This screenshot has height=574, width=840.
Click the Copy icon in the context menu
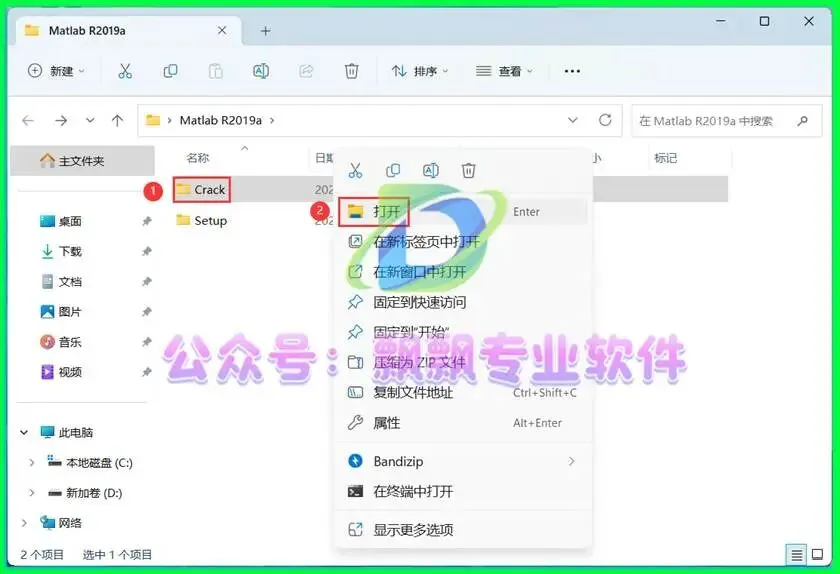pos(393,170)
